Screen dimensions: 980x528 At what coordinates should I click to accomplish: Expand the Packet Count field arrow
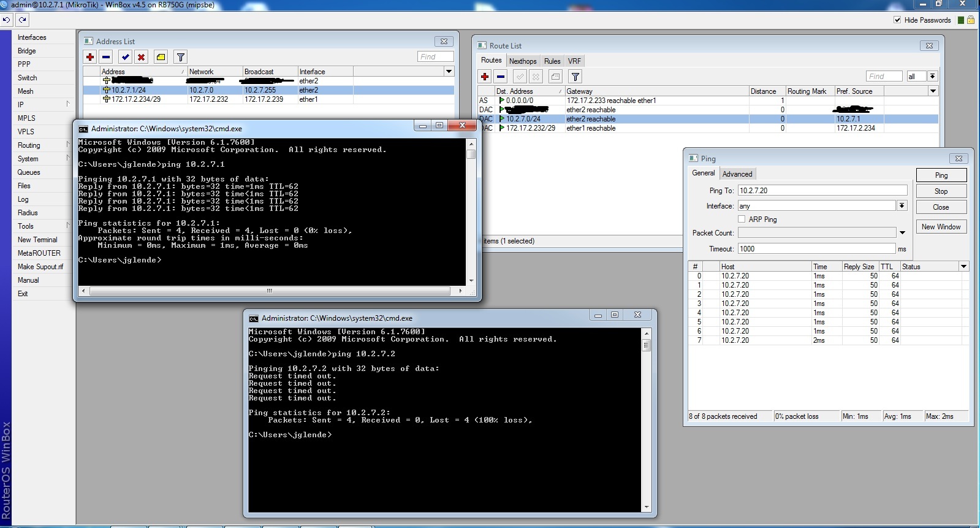[x=902, y=233]
